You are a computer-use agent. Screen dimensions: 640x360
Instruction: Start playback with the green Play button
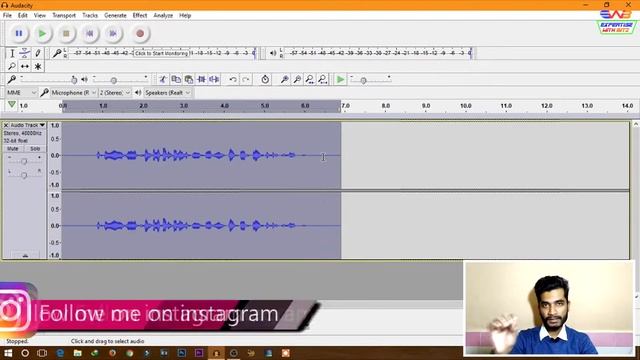pos(42,33)
